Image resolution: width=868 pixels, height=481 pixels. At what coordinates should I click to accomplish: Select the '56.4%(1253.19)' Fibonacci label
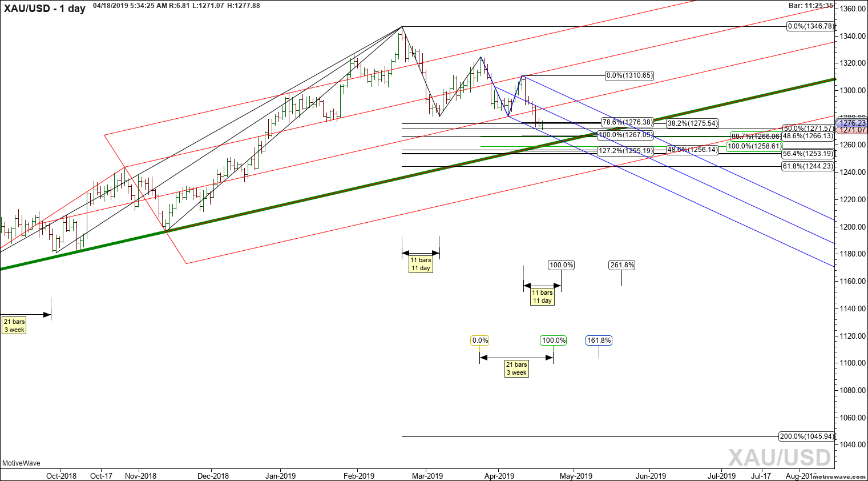(x=808, y=154)
